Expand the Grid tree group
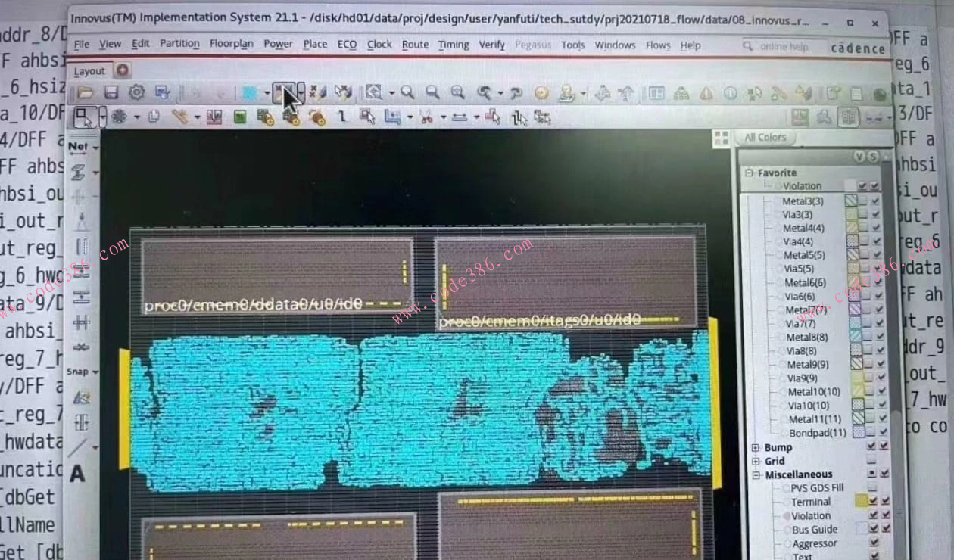The height and width of the screenshot is (560, 954). (x=756, y=461)
